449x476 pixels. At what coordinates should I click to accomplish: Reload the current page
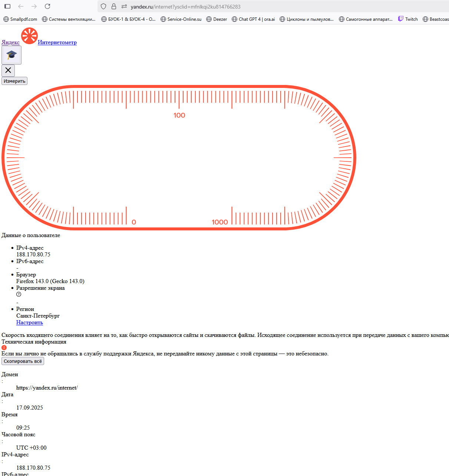(x=47, y=6)
